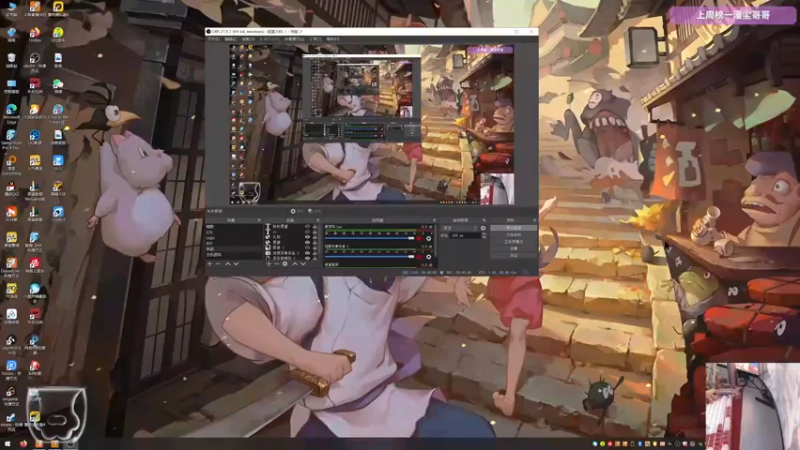Viewport: 800px width, 450px height.
Task: Open the Help menu in OBS
Action: coord(333,39)
